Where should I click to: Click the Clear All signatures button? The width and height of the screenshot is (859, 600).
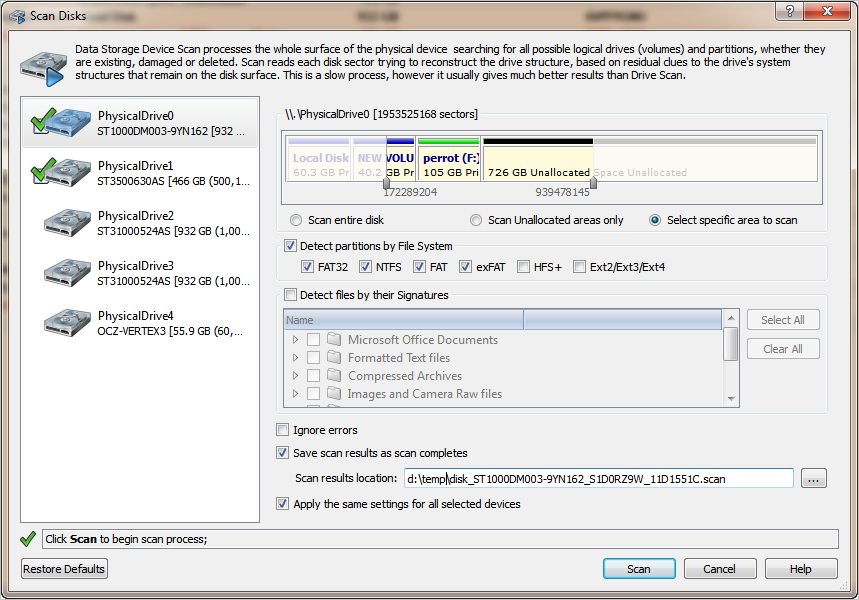tap(783, 349)
